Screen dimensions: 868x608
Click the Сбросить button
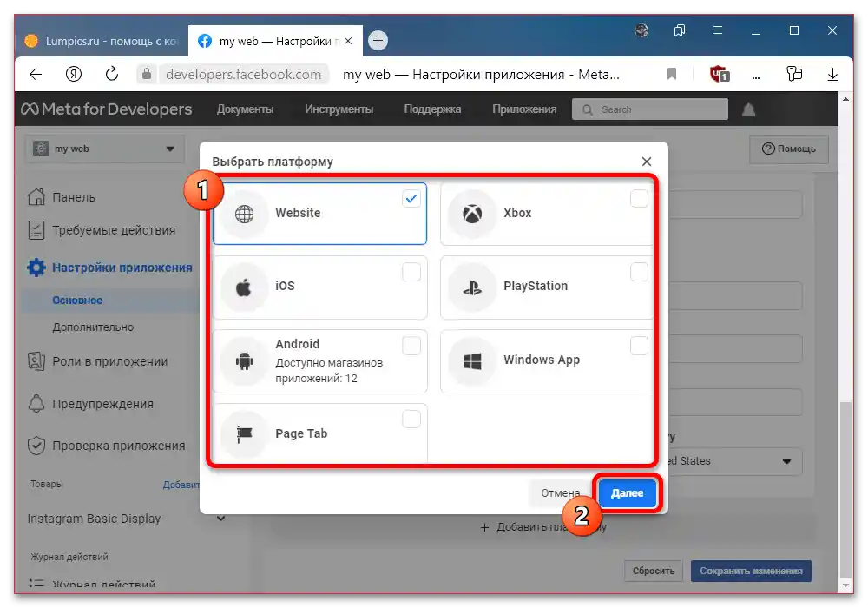654,571
